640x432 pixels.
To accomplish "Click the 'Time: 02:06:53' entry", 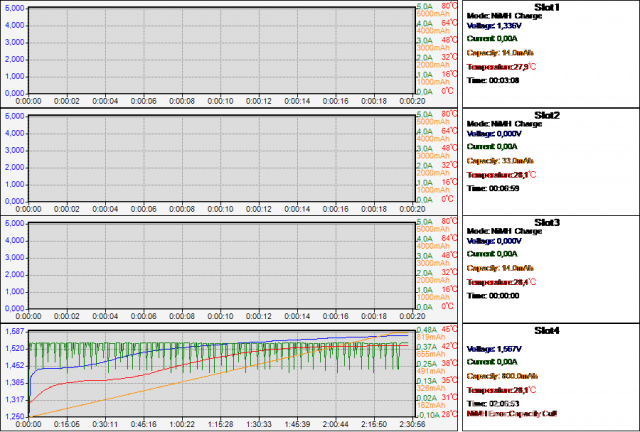I will [493, 404].
